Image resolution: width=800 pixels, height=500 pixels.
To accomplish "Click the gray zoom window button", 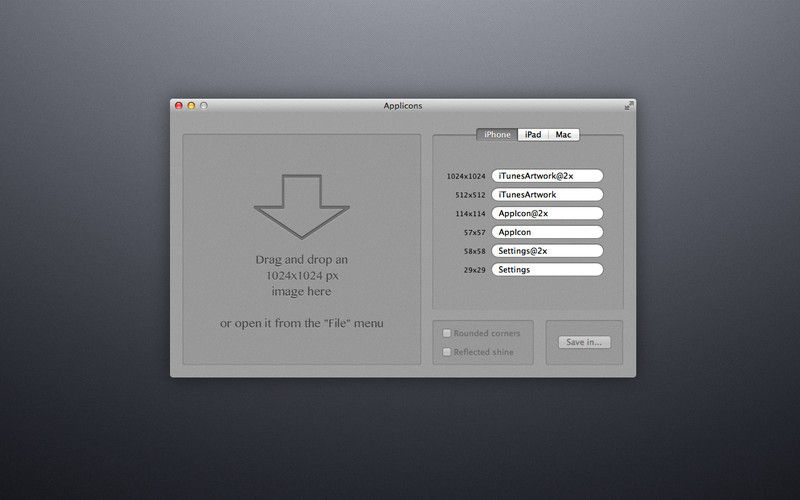I will point(204,106).
